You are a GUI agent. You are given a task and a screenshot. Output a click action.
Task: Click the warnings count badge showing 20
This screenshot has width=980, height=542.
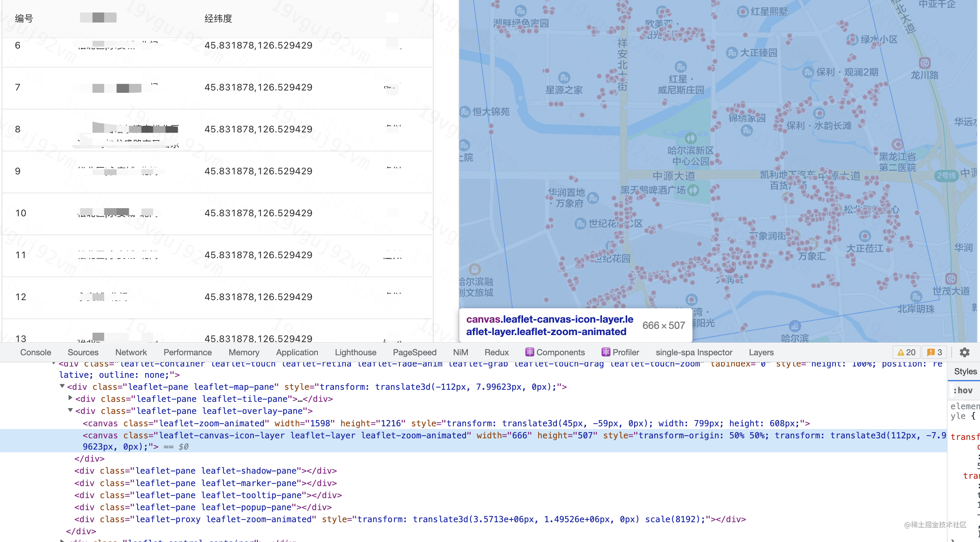click(x=906, y=352)
